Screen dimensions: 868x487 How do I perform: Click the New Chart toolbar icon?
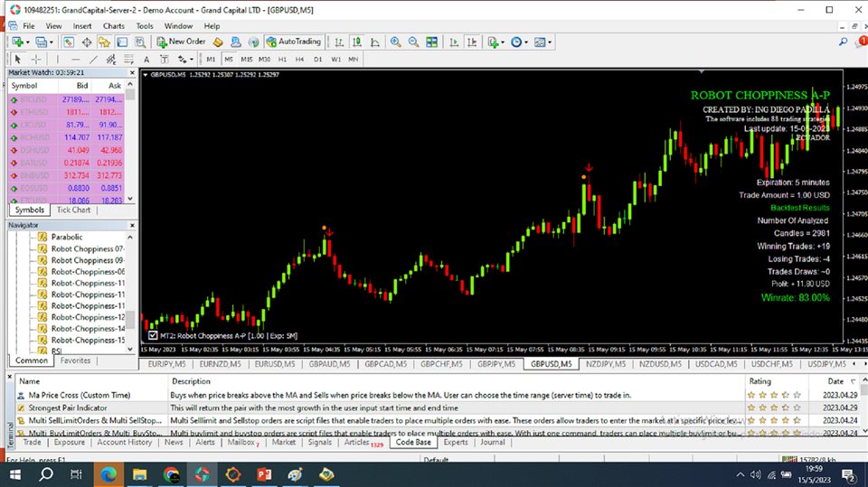[17, 42]
